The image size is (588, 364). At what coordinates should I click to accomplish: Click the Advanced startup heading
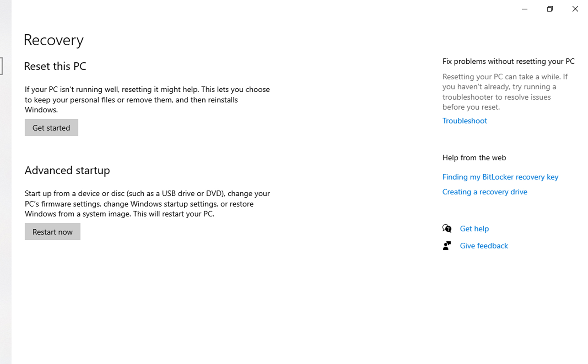pyautogui.click(x=67, y=170)
